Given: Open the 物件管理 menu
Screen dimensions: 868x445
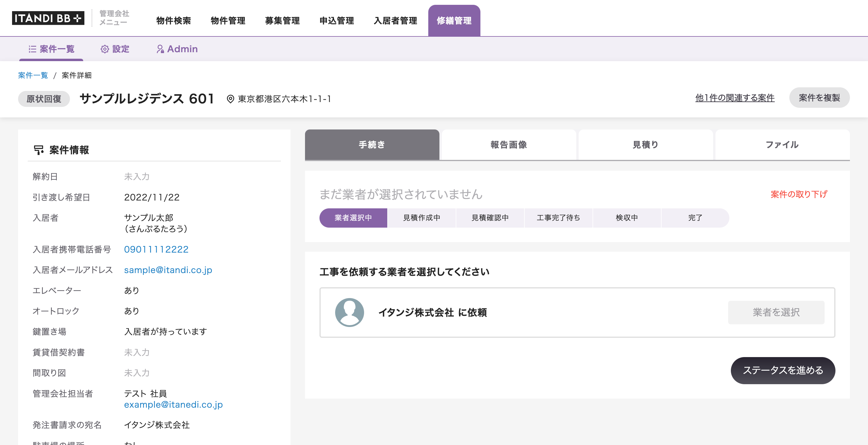Looking at the screenshot, I should click(228, 21).
